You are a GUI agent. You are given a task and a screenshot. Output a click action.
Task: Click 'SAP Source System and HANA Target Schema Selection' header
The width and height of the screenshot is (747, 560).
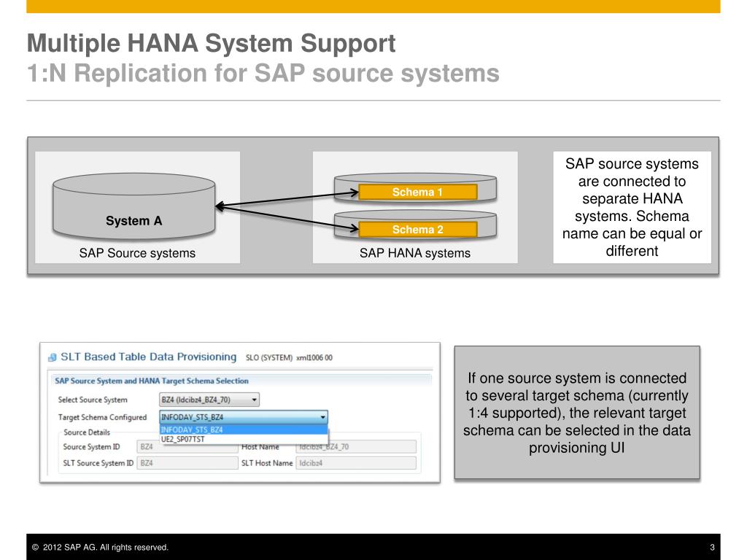click(152, 381)
